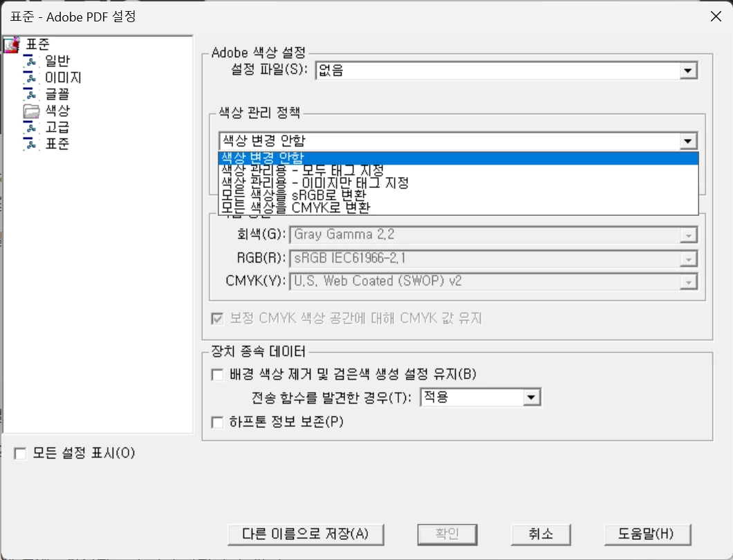
Task: Choose 모든 색상을 sRGB로 변환
Action: 458,195
